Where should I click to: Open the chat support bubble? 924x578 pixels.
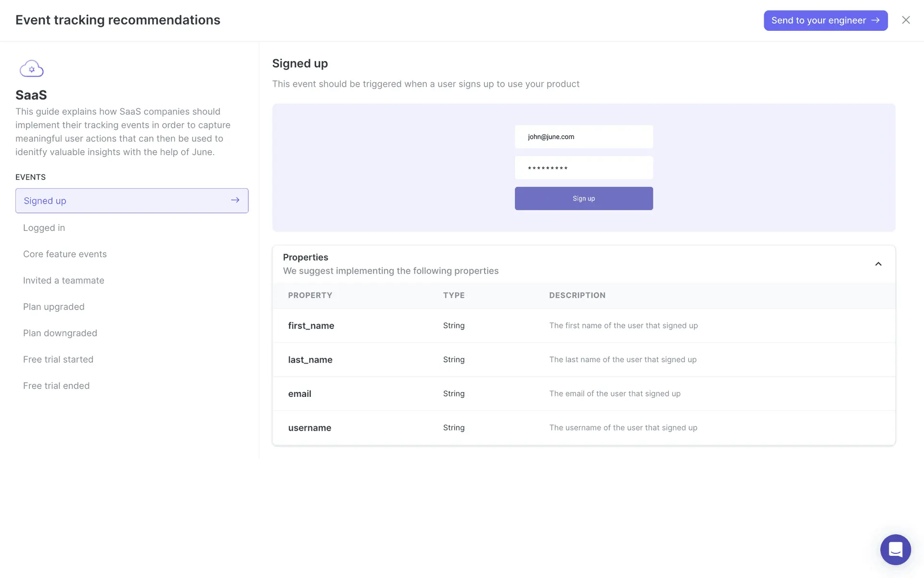tap(895, 549)
